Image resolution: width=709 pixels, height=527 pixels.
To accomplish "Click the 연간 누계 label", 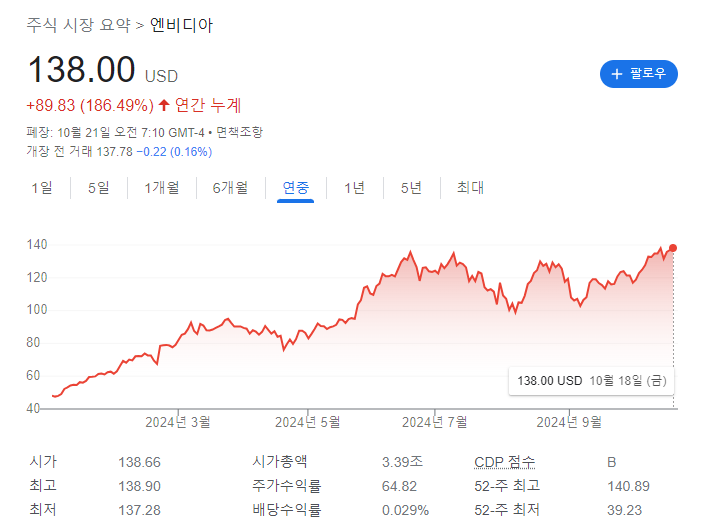I will point(208,105).
